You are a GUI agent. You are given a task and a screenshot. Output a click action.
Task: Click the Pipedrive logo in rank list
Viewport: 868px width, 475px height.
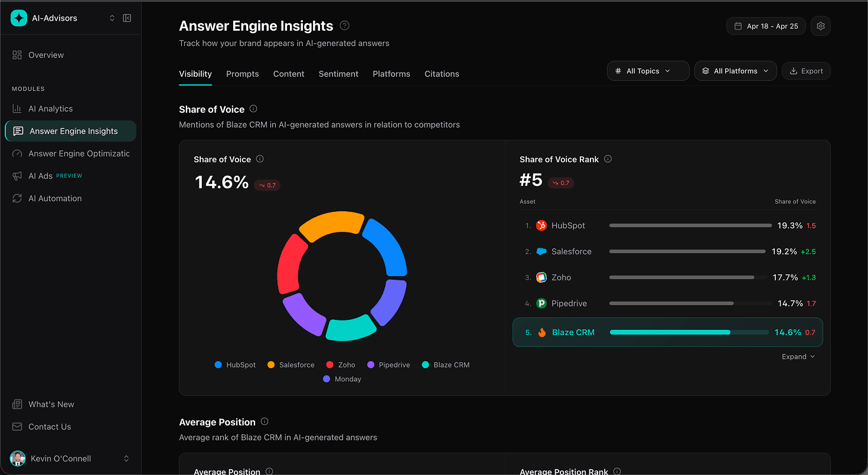point(541,303)
